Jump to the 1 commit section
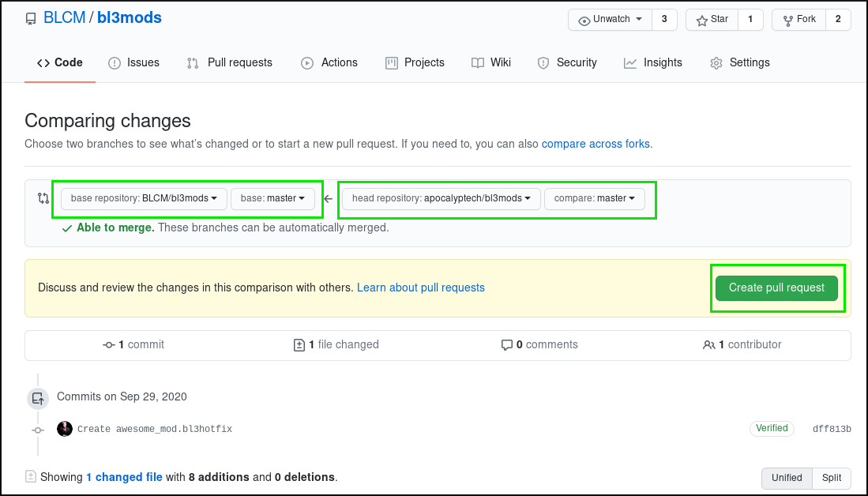The width and height of the screenshot is (868, 496). (133, 345)
